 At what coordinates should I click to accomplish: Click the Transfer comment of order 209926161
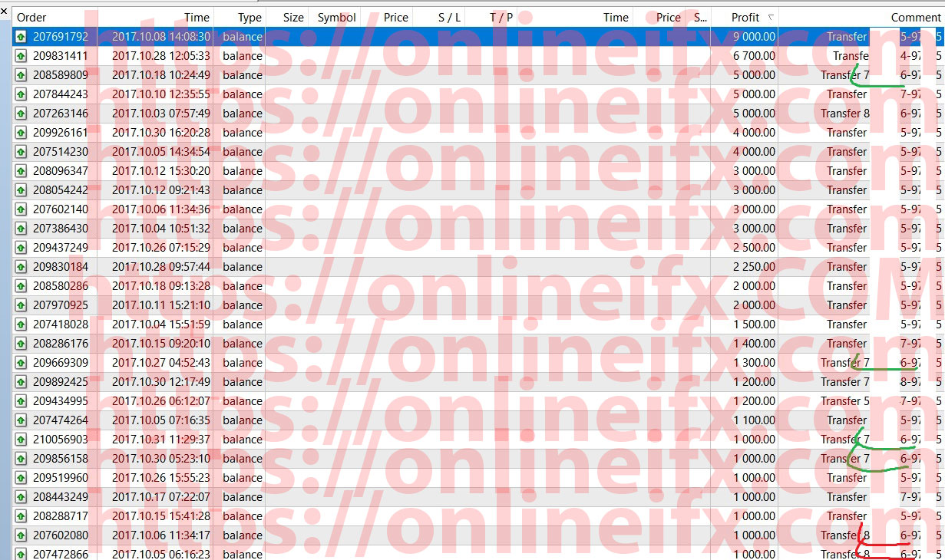(x=847, y=133)
